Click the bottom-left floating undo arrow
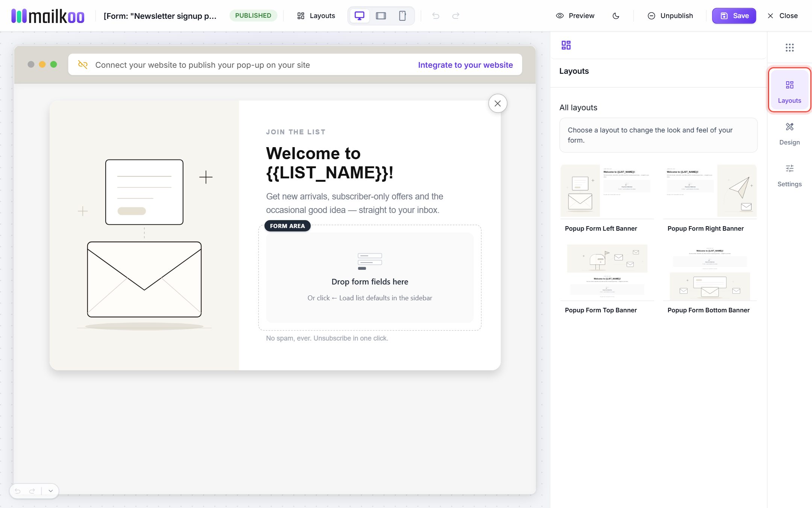 (18, 491)
